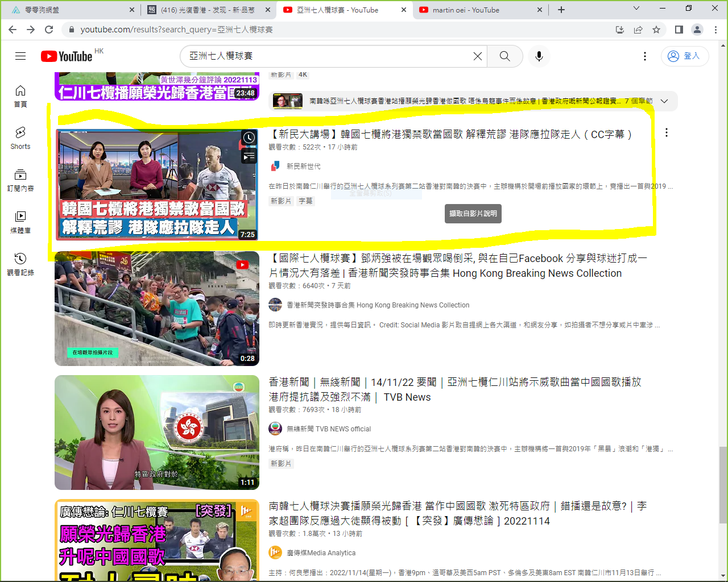The height and width of the screenshot is (582, 728).
Task: Go back with browser back arrow
Action: (x=13, y=30)
